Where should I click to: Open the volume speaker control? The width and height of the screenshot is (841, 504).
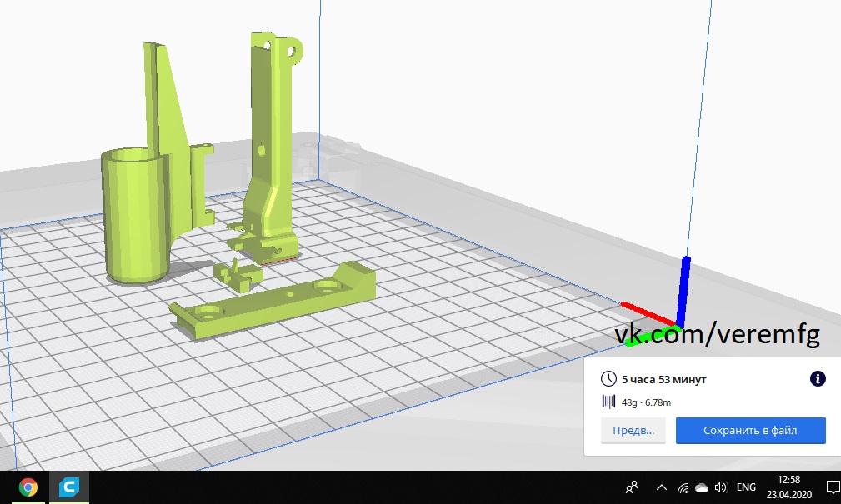[722, 487]
